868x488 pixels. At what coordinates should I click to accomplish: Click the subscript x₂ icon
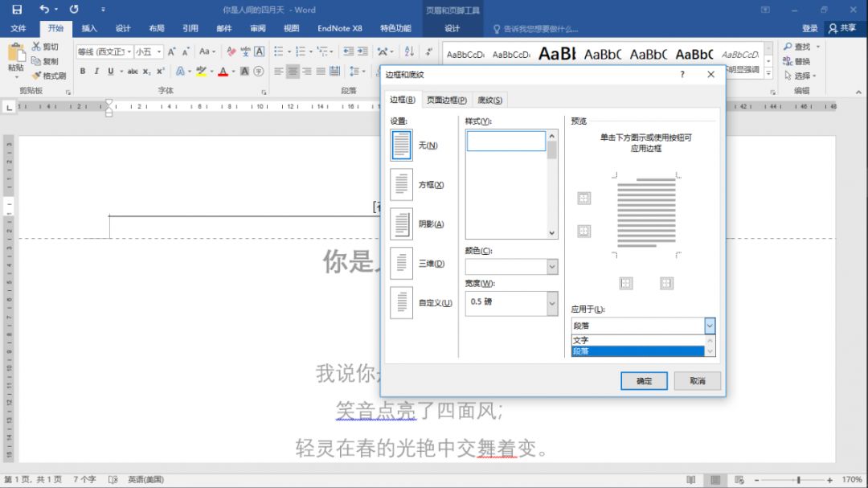pyautogui.click(x=145, y=71)
